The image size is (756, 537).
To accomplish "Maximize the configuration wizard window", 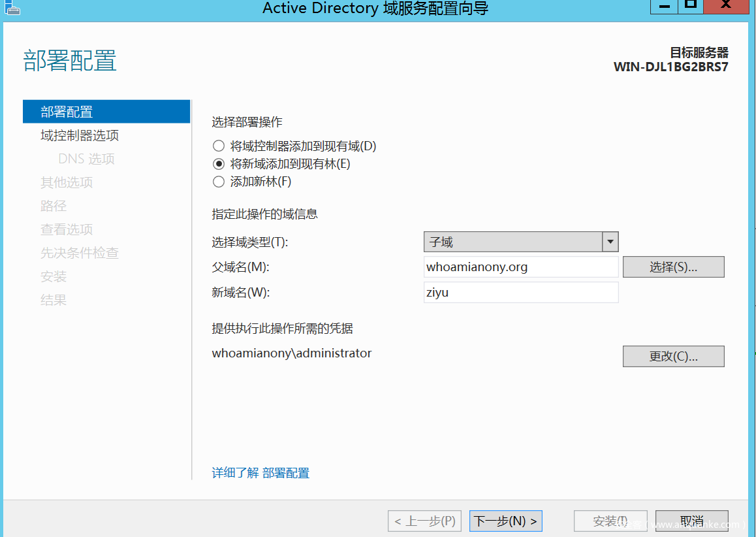I will point(691,6).
